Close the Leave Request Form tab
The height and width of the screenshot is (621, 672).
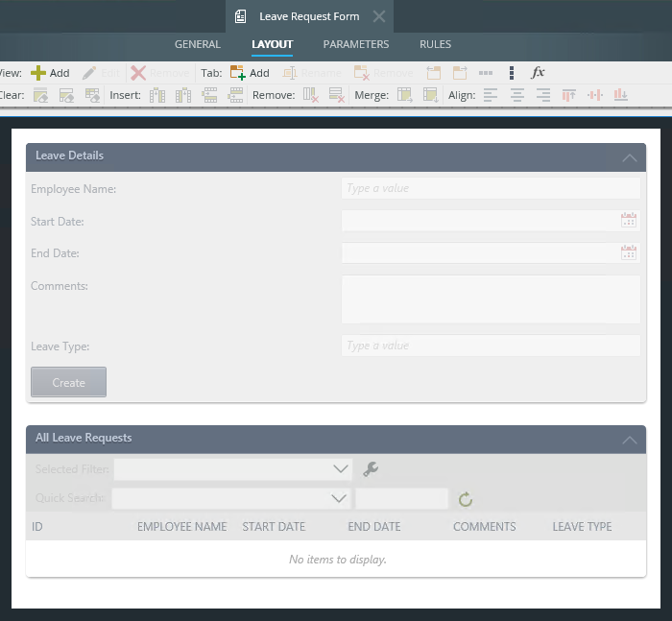tap(379, 16)
